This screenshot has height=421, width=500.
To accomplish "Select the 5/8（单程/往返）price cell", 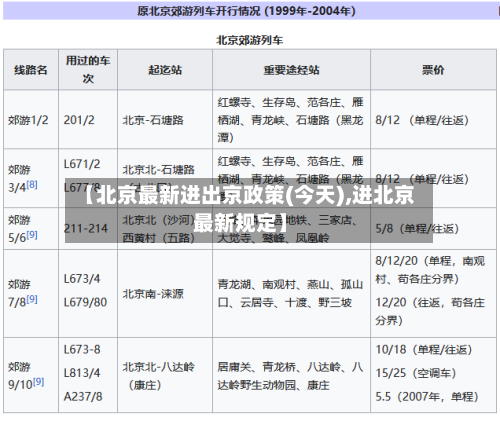I will click(x=433, y=229).
